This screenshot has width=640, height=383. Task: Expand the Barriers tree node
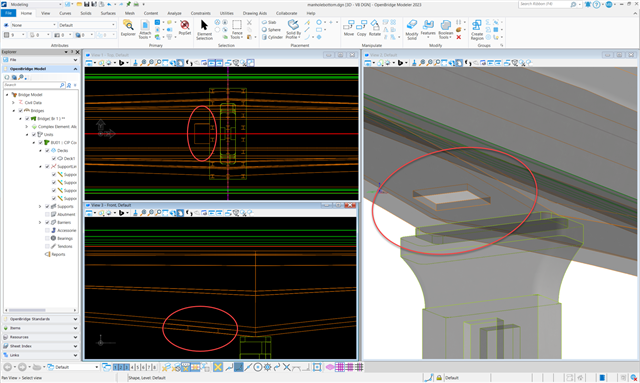[40, 222]
